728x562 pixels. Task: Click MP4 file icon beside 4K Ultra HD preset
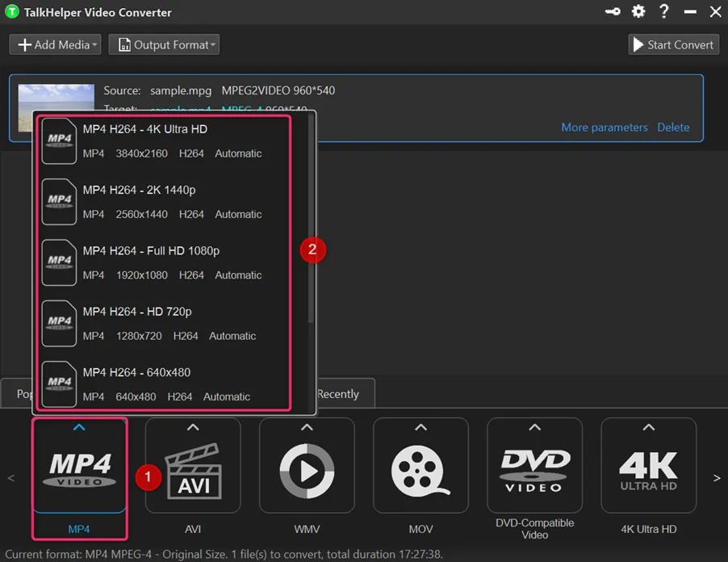(x=59, y=141)
